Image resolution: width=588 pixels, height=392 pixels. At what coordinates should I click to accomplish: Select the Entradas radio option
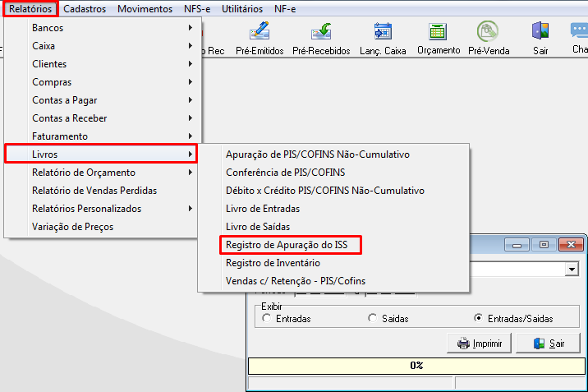(267, 318)
